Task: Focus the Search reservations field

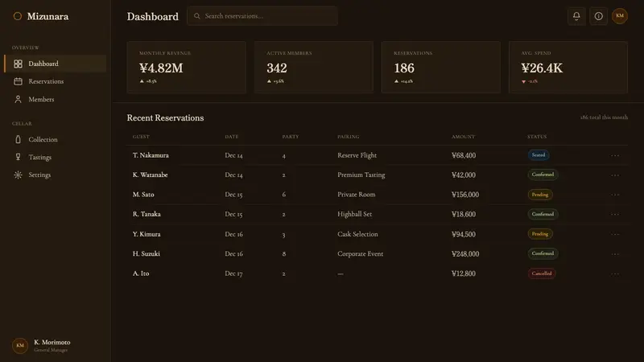Action: (262, 16)
